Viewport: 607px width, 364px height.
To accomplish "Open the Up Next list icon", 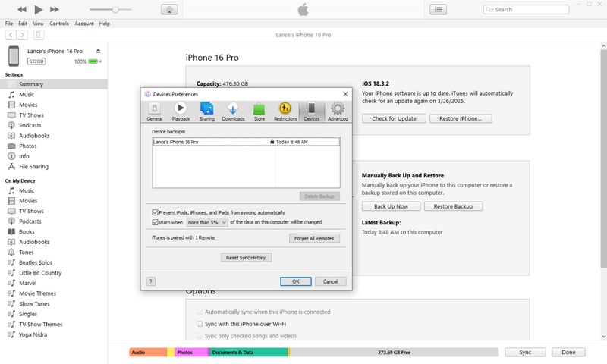I will [x=439, y=10].
